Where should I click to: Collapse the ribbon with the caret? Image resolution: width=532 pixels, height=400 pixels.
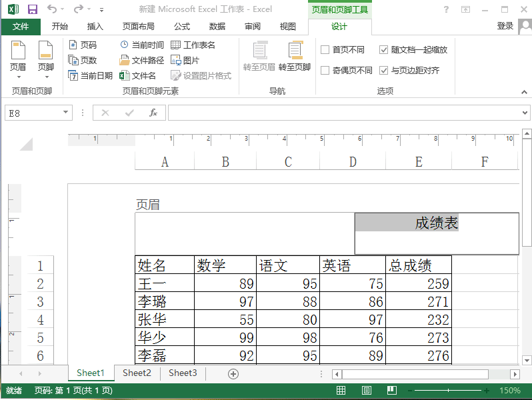tap(524, 92)
